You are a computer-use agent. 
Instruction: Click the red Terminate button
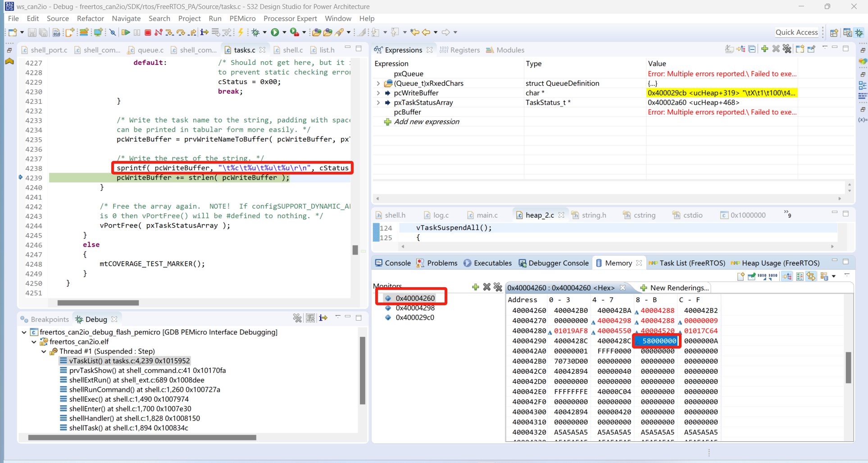tap(147, 32)
